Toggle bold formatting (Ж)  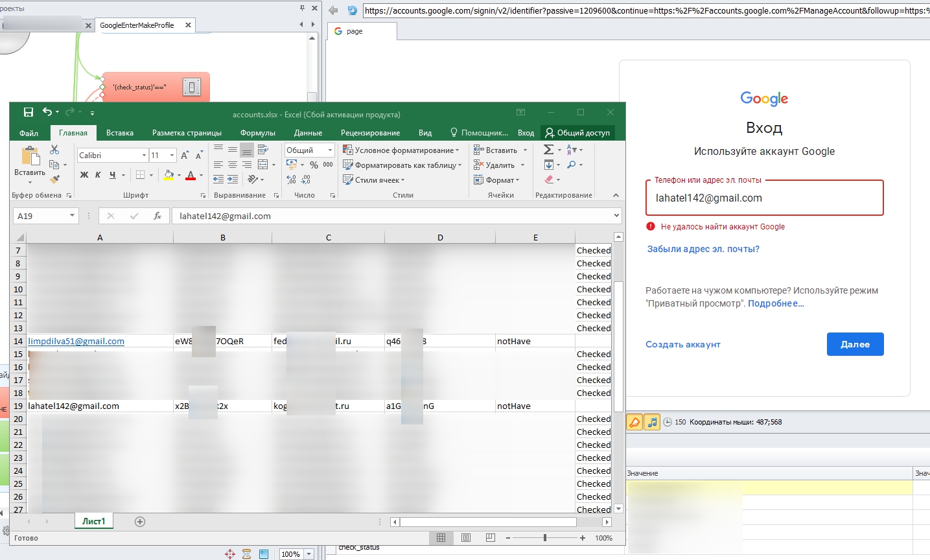(84, 175)
